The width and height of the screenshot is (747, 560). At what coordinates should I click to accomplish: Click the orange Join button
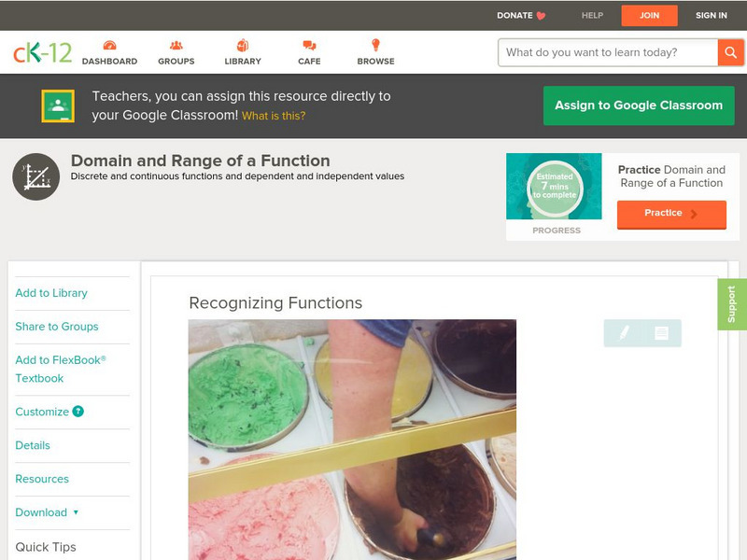coord(649,16)
